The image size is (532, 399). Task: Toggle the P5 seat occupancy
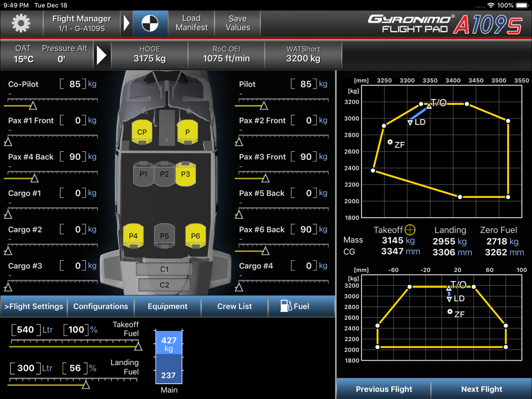point(165,235)
